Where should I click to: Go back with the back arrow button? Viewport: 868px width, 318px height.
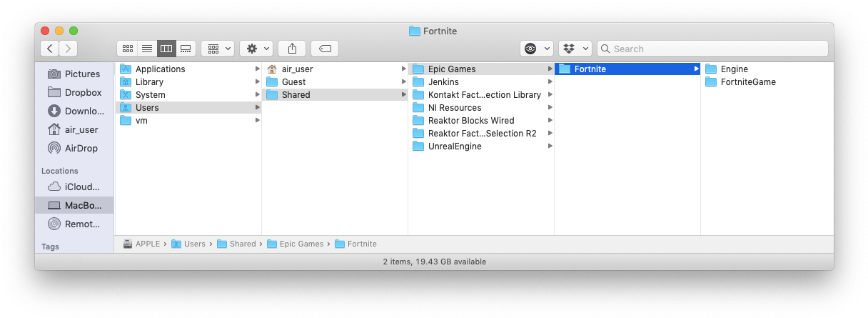pyautogui.click(x=50, y=49)
